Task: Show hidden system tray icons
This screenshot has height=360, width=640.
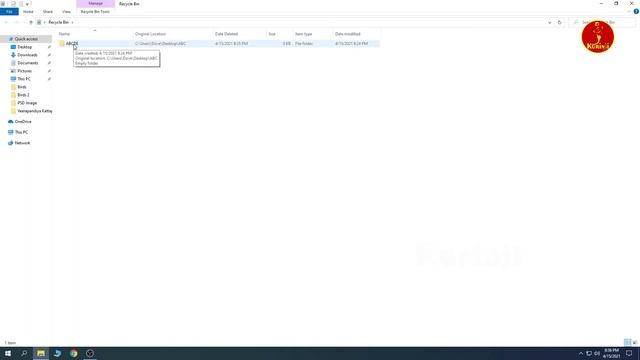Action: tap(581, 353)
